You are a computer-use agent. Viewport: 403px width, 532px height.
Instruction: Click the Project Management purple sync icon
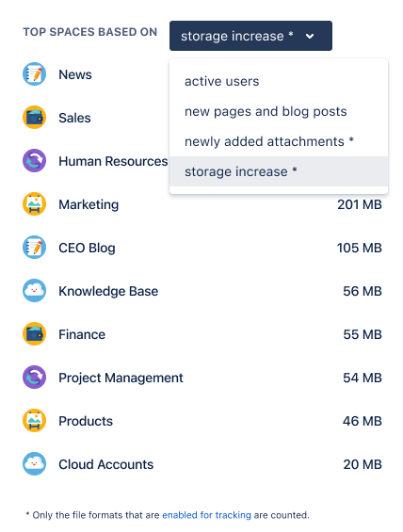pos(34,378)
